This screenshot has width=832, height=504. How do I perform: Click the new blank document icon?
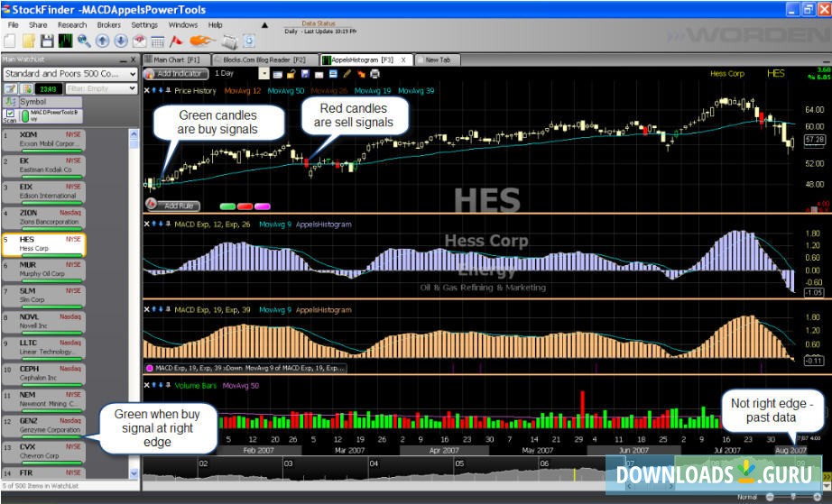click(10, 41)
